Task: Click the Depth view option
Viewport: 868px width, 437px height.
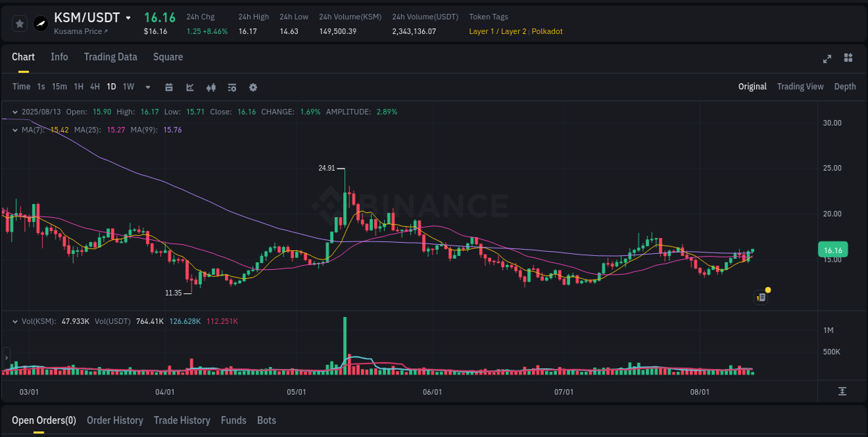Action: tap(844, 87)
